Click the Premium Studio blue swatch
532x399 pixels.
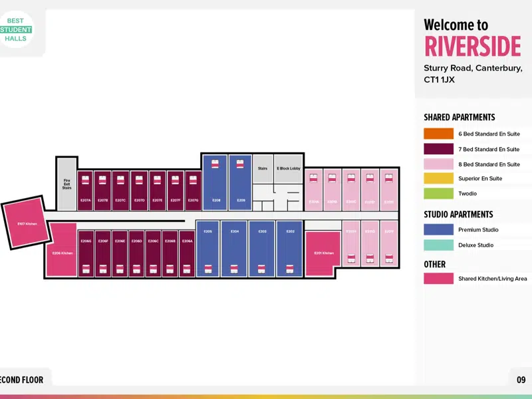tap(438, 229)
